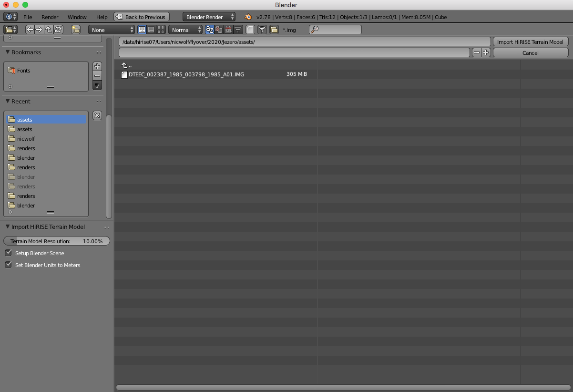Click the sidebar vertical scrollbar
This screenshot has width=573, height=392.
coord(109,166)
